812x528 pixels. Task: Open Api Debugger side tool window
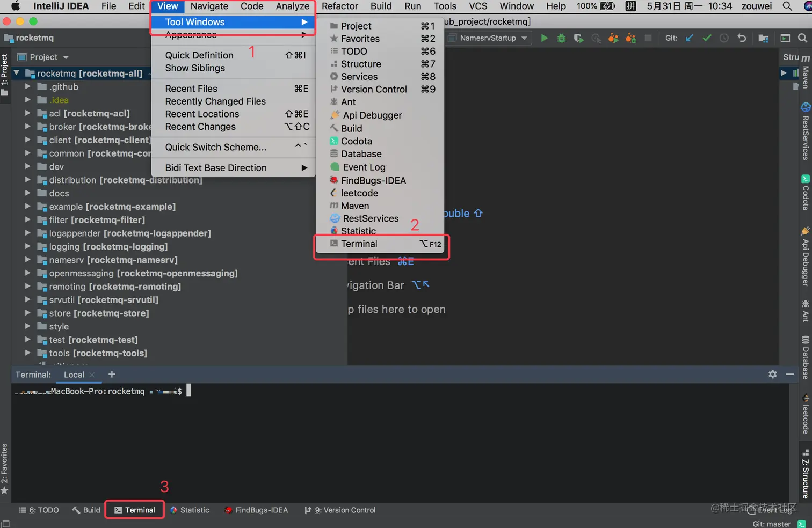[x=806, y=256]
